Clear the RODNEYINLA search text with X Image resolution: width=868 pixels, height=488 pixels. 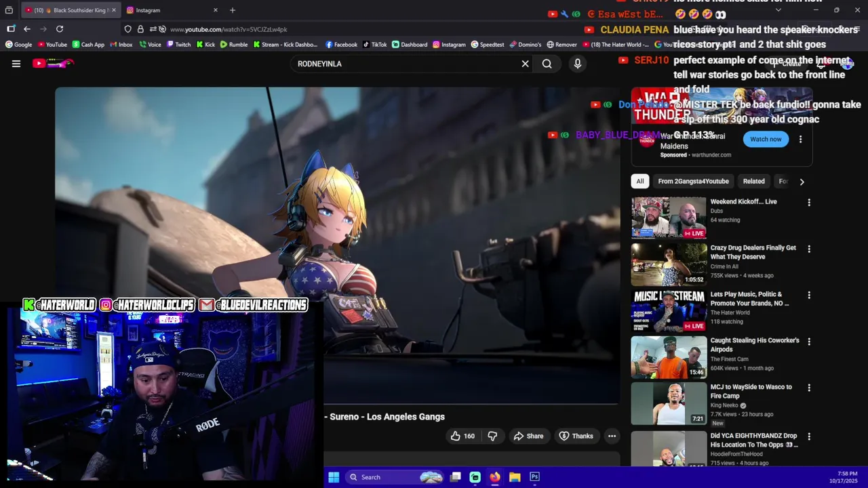(x=525, y=64)
